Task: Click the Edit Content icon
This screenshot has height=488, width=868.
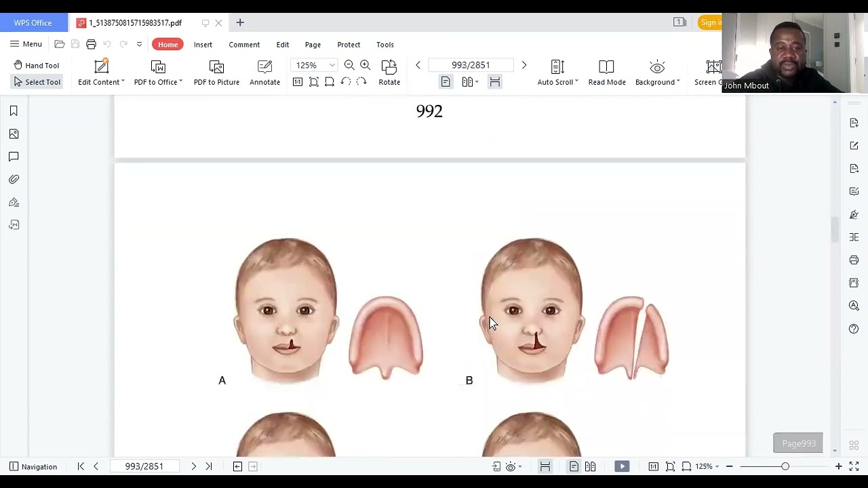Action: tap(101, 67)
